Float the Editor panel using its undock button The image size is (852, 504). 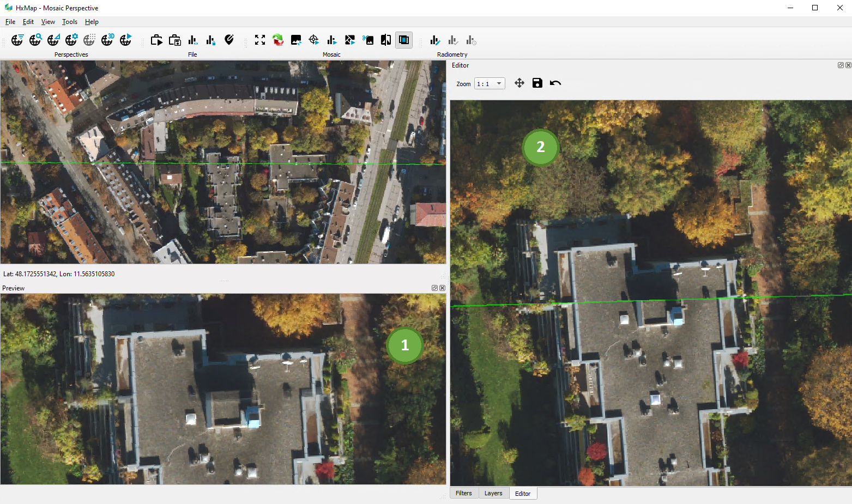841,65
